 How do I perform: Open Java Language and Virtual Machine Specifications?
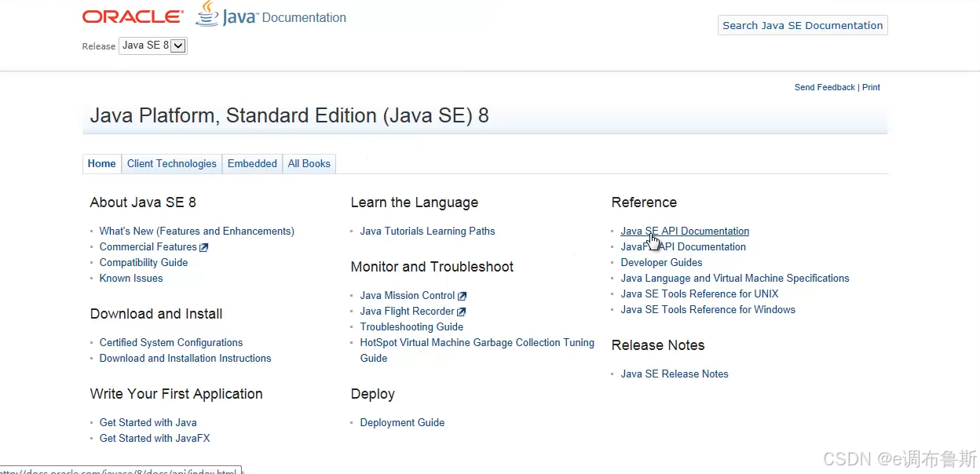click(735, 278)
